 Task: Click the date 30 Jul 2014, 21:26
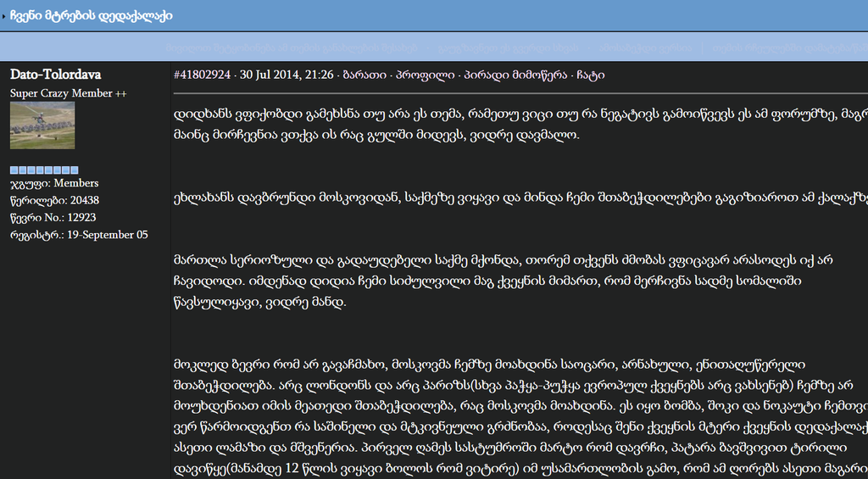[x=287, y=75]
